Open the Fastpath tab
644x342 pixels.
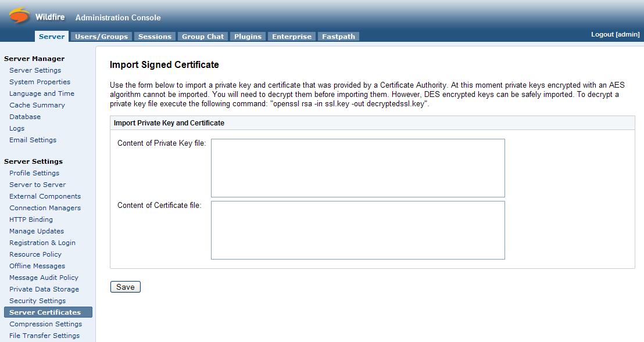(338, 37)
